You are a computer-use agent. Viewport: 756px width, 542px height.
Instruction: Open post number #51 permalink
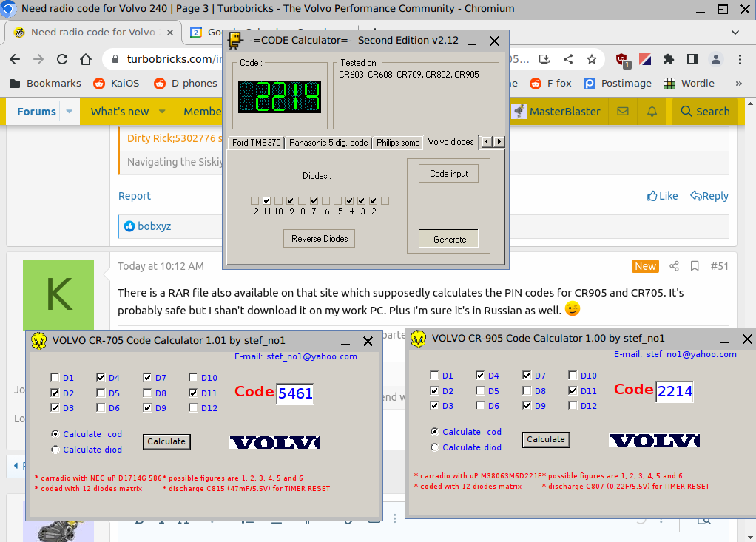click(719, 266)
